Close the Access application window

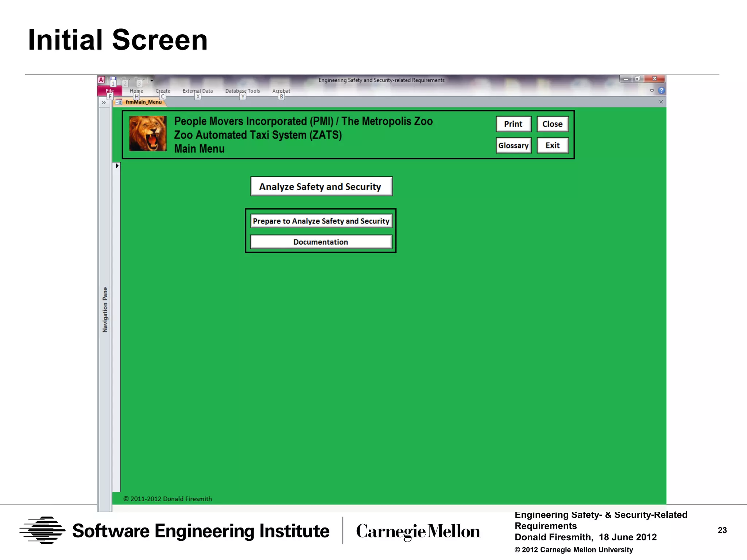pyautogui.click(x=654, y=79)
